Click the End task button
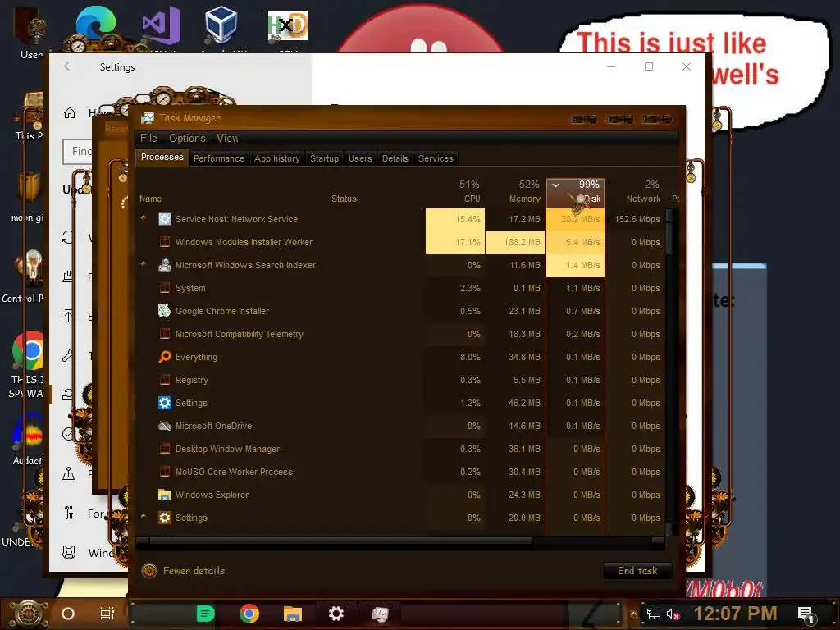Screen dimensions: 840x630 (637, 571)
